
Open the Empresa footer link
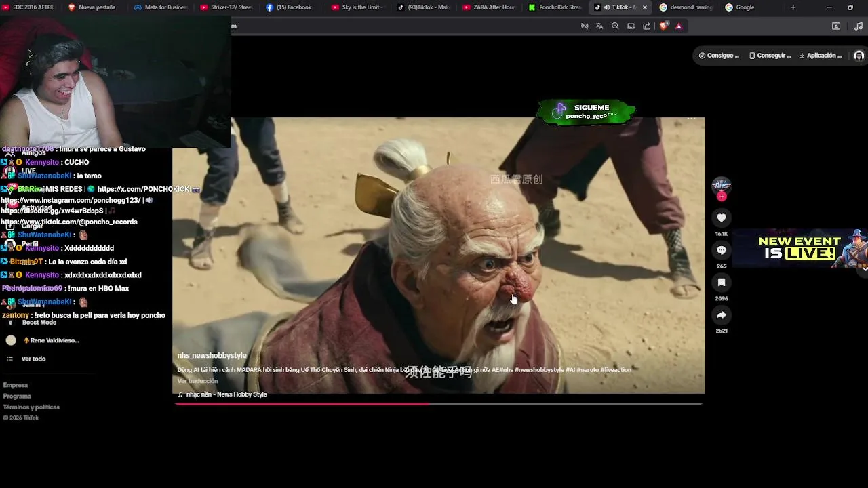tap(16, 385)
